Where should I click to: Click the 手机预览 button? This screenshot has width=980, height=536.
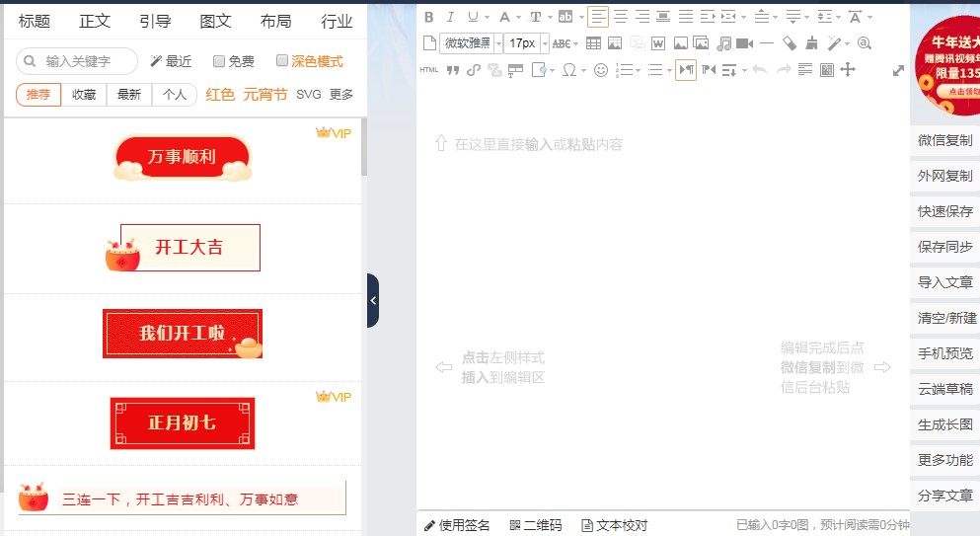click(x=945, y=353)
